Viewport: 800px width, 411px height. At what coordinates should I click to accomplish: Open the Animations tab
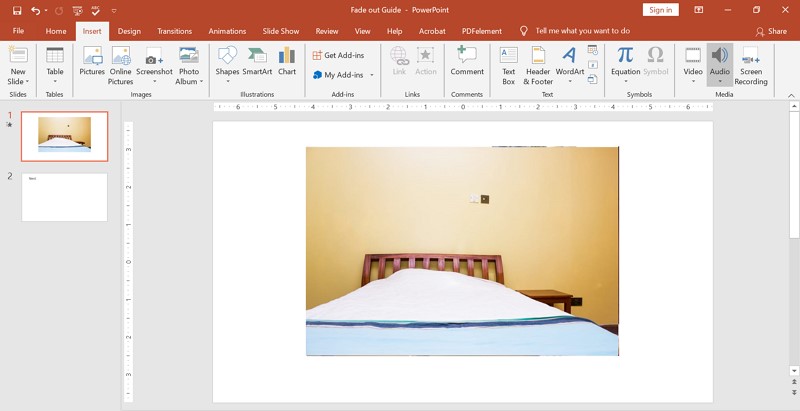point(227,31)
